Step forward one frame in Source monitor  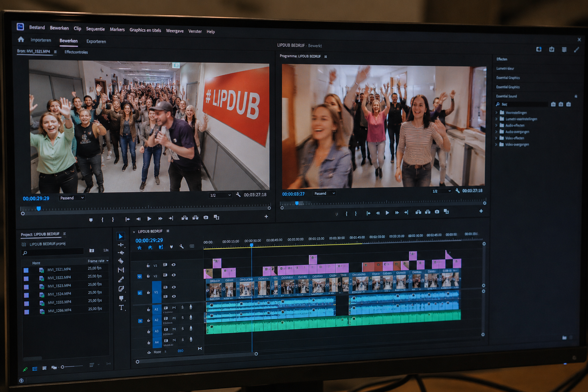pyautogui.click(x=160, y=219)
